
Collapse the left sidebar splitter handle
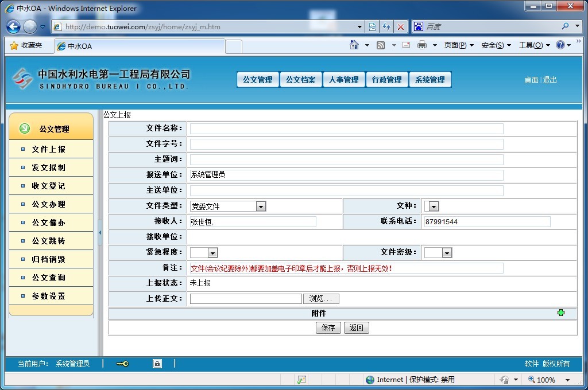coord(100,232)
